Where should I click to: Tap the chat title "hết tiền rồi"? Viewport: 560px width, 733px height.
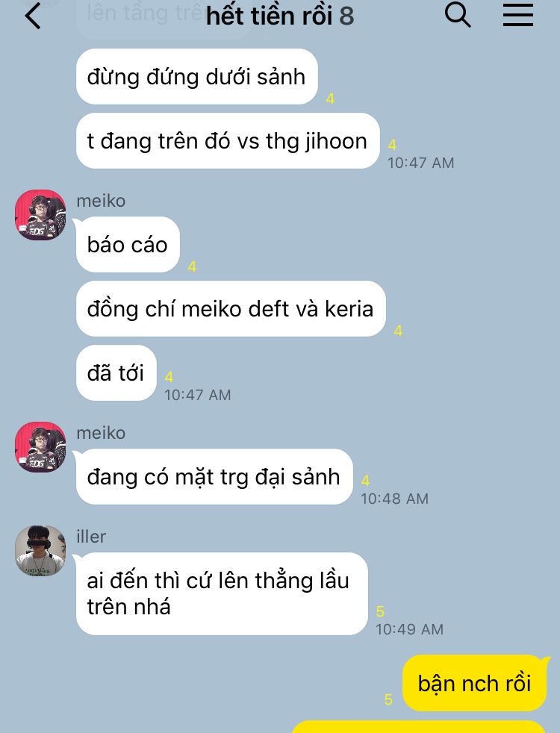tap(269, 16)
